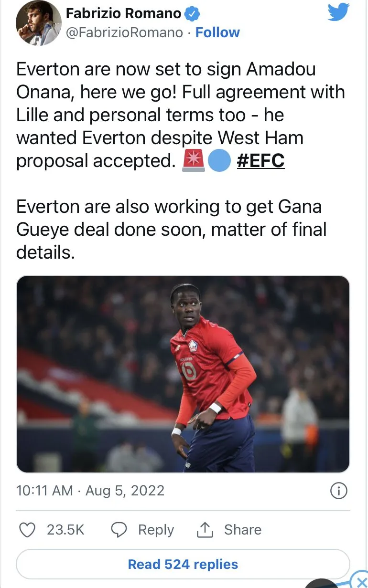Open the #EFC hashtag
368x588 pixels.
click(x=260, y=161)
